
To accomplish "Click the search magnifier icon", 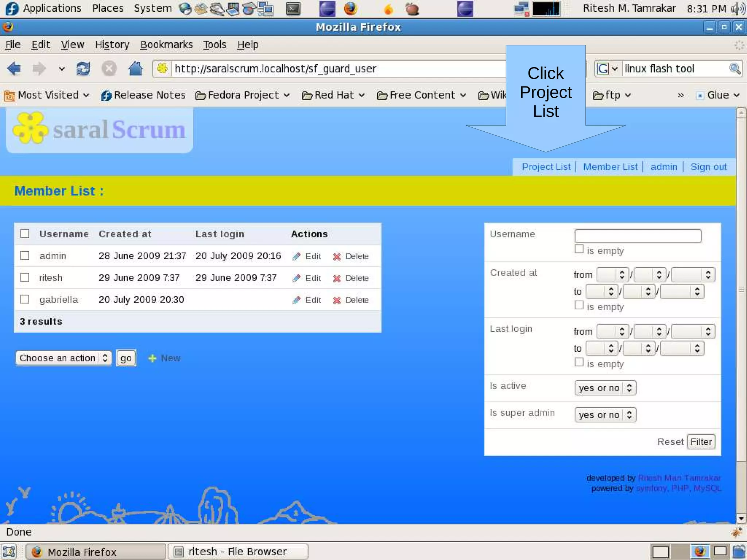I will (735, 69).
